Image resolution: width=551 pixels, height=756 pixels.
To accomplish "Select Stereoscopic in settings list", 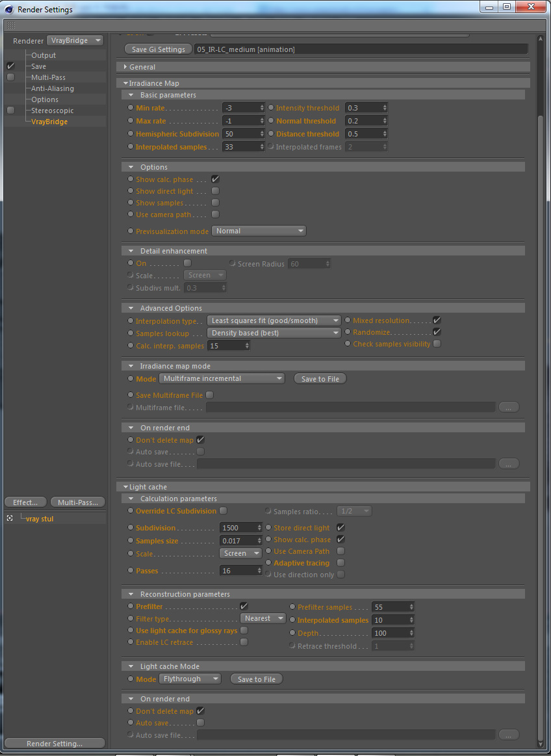I will [53, 111].
